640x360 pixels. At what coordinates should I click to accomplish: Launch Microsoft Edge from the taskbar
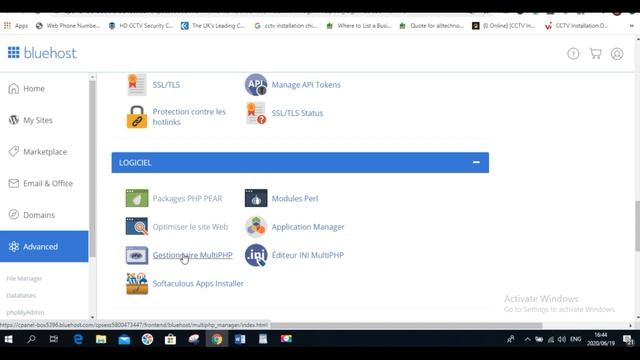[78, 339]
